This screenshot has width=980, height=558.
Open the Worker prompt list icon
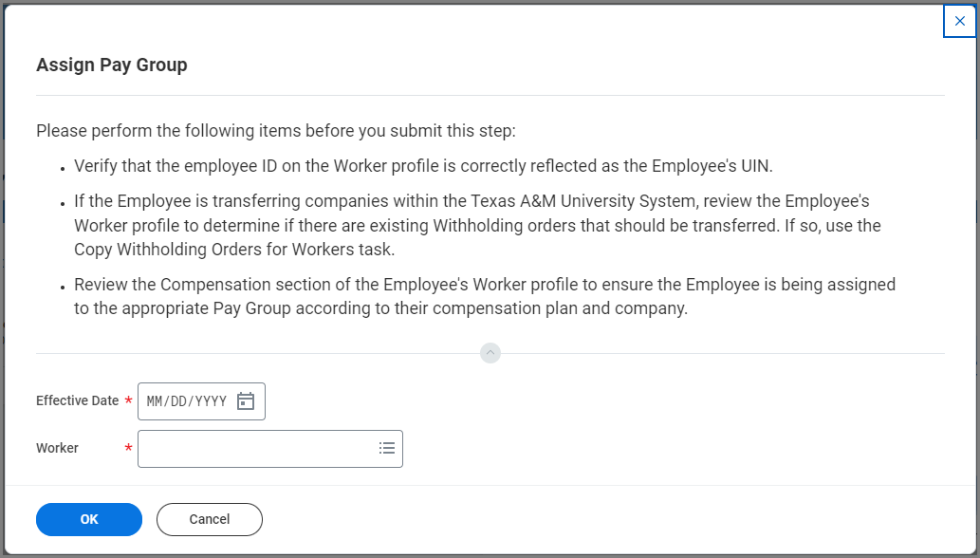[387, 449]
